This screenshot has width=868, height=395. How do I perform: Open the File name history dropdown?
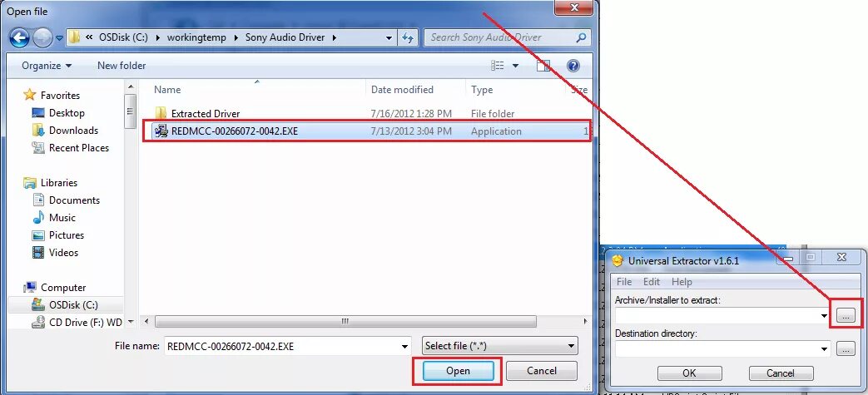pyautogui.click(x=406, y=347)
